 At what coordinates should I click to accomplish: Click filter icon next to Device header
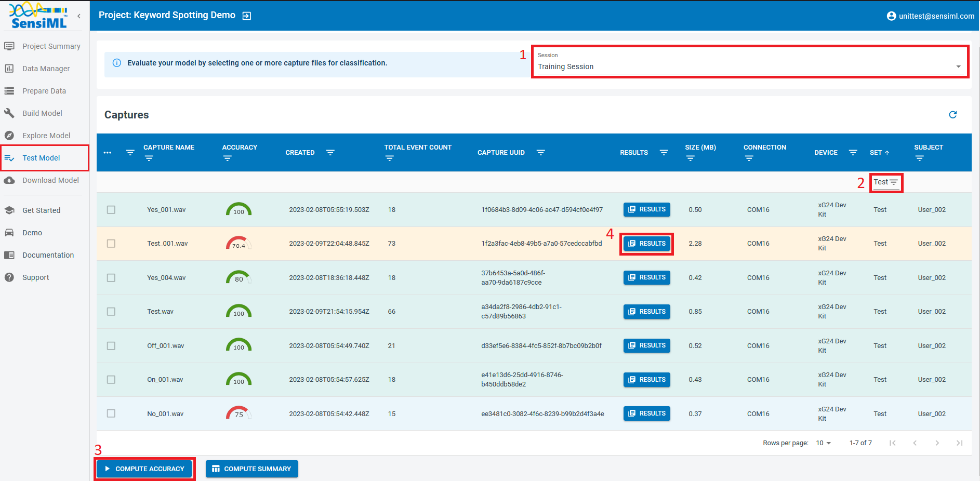coord(853,153)
